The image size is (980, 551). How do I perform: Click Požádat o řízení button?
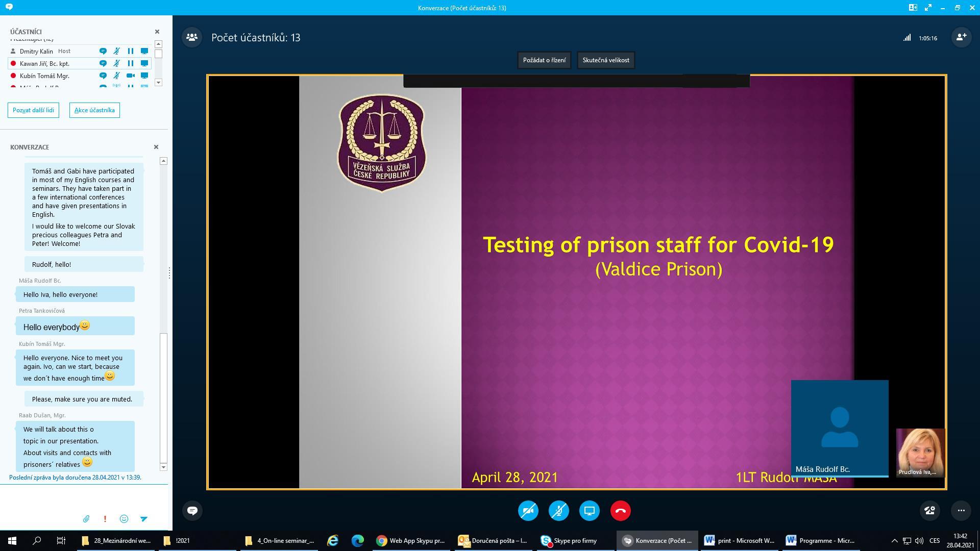[544, 60]
